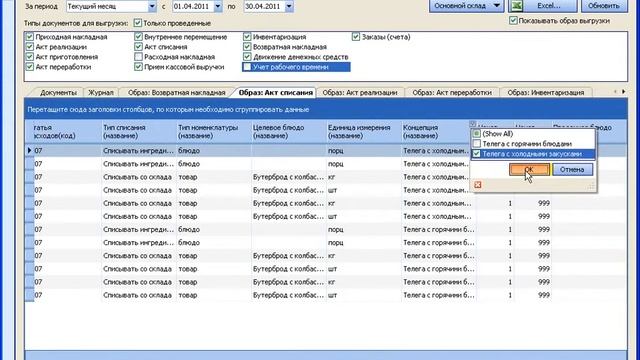
Task: Toggle 'Внутреннее перемещение' checkbox
Action: (x=138, y=37)
